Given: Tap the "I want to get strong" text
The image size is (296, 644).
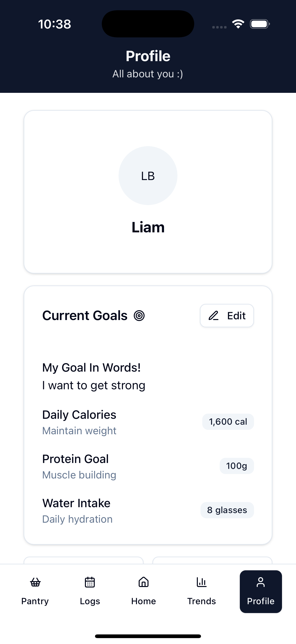Looking at the screenshot, I should pos(94,385).
